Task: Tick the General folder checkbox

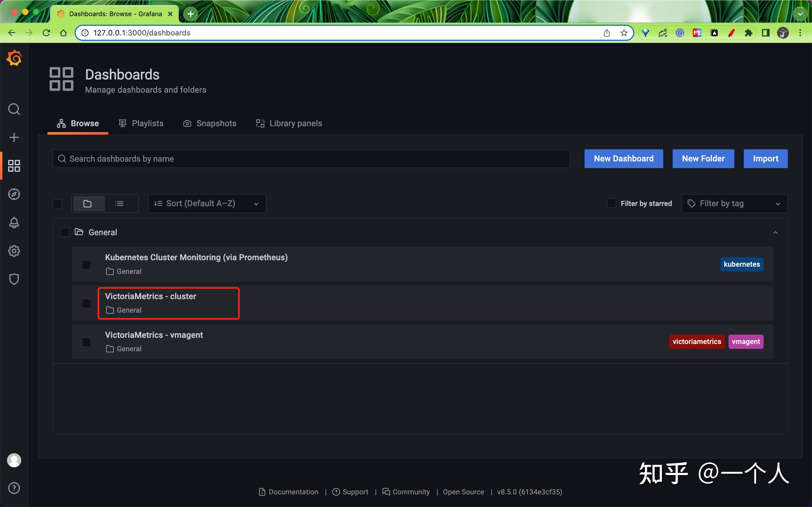Action: click(65, 232)
